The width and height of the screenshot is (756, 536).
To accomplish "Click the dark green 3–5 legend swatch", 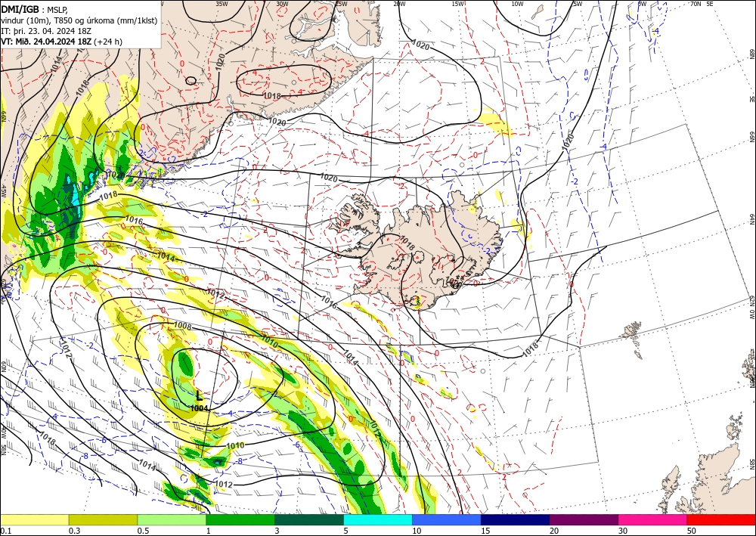I will click(309, 519).
